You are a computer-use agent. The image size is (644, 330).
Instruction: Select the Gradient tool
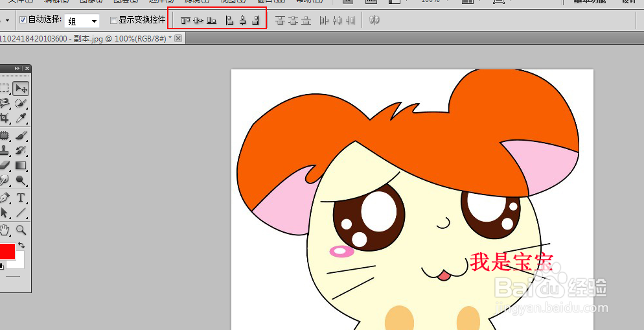coord(21,165)
